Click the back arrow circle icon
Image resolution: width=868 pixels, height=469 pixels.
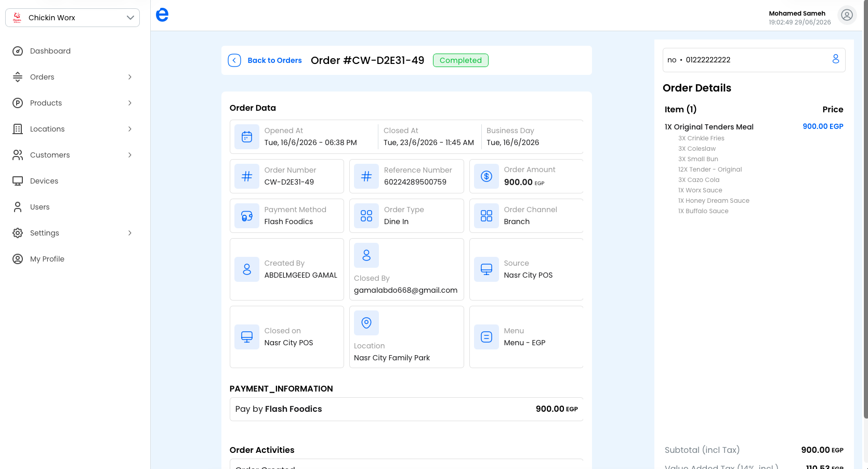pyautogui.click(x=234, y=60)
